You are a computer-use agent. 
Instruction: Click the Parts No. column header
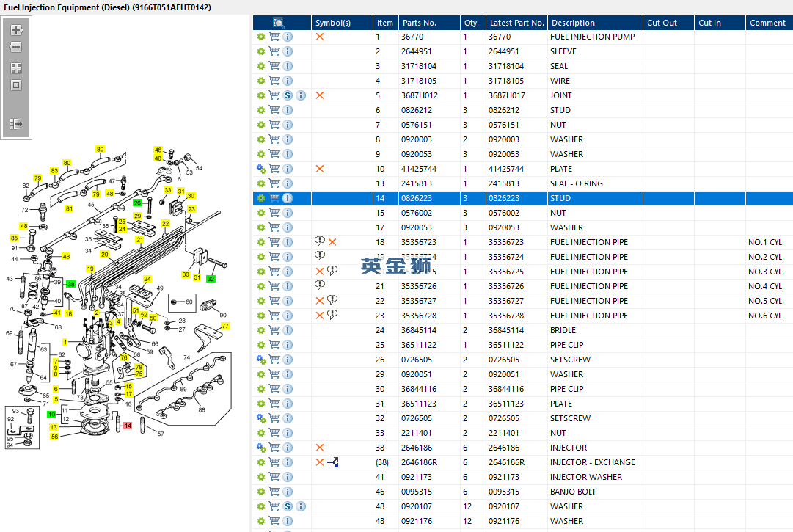429,23
